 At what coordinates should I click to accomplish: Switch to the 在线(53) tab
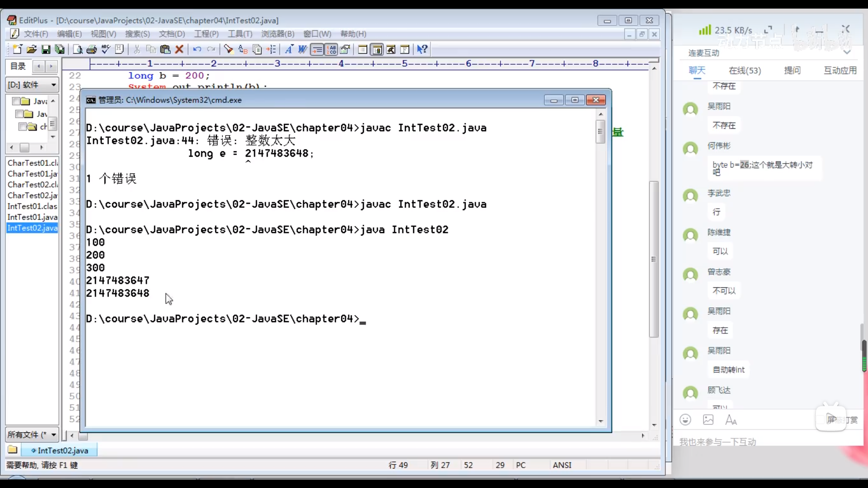pos(745,70)
